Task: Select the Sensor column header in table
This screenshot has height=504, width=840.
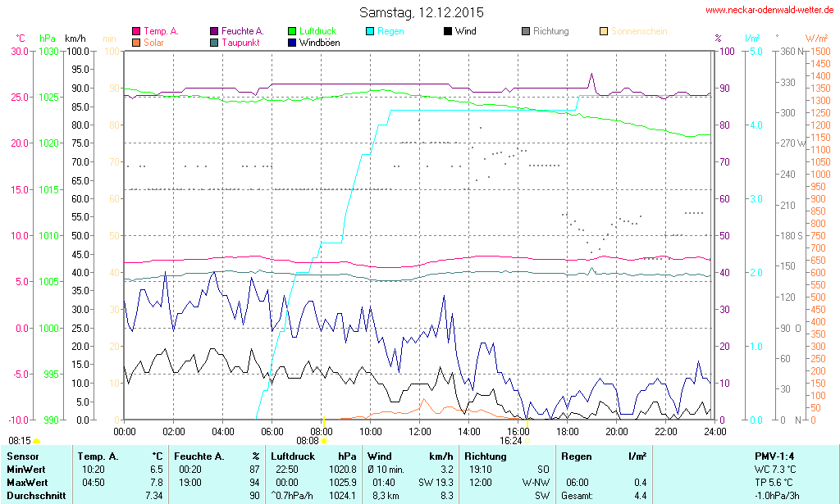Action: 23,456
